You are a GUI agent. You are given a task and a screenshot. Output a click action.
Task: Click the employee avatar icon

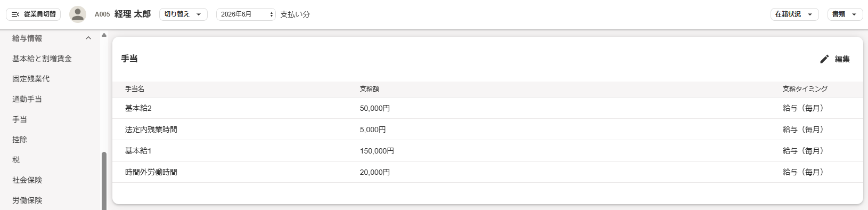[78, 14]
